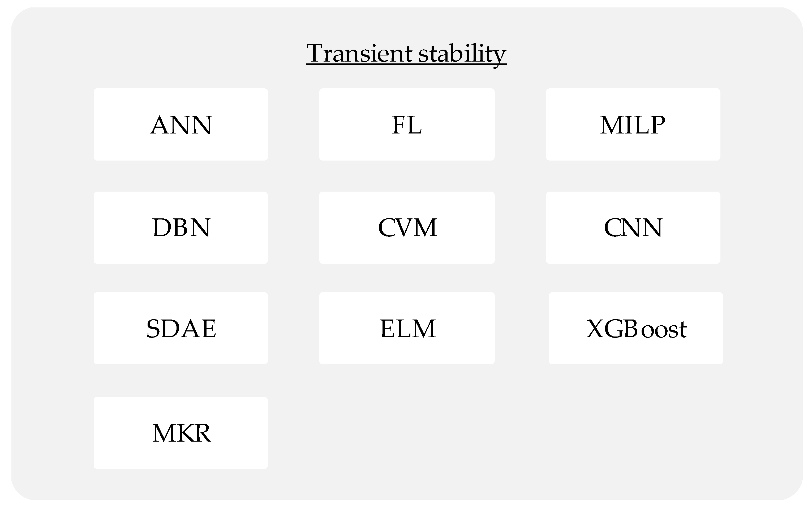Select the CNN box

tap(633, 228)
